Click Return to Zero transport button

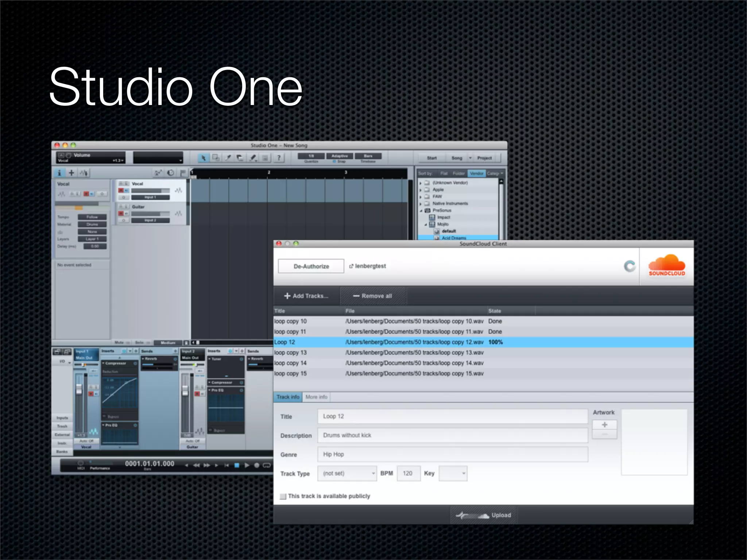click(x=226, y=465)
